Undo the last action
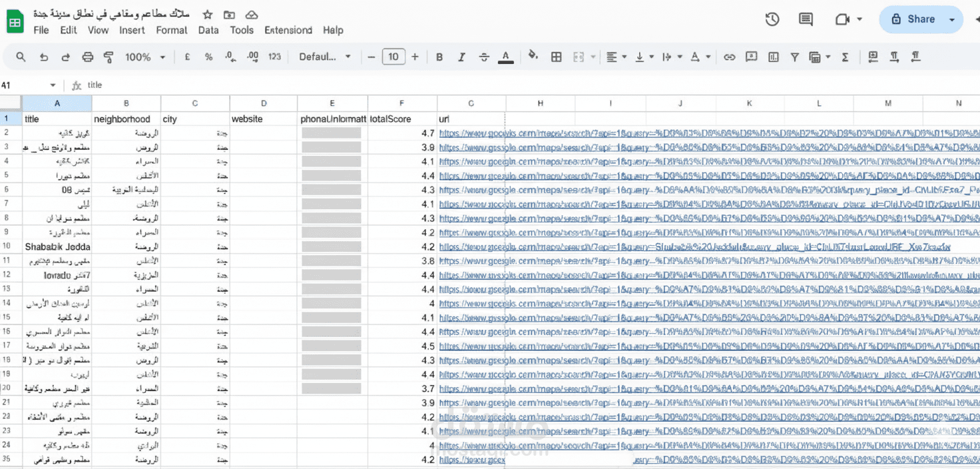The height and width of the screenshot is (469, 980). [44, 57]
